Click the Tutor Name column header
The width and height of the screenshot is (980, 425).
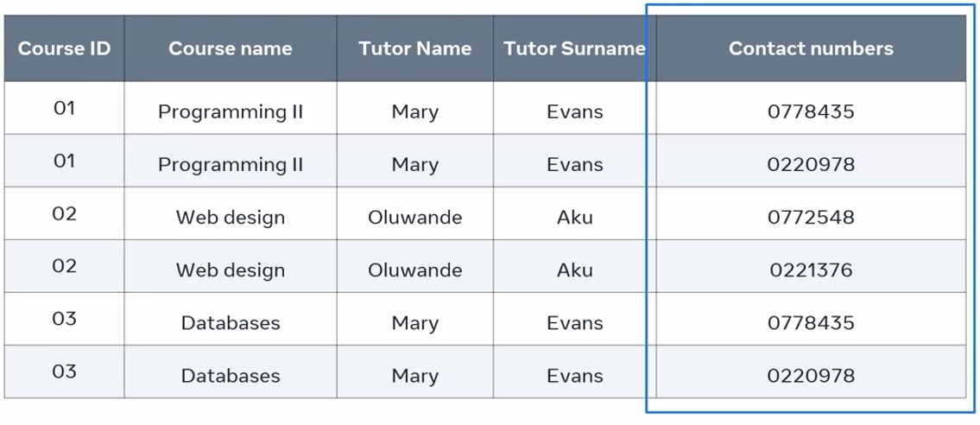pos(414,48)
